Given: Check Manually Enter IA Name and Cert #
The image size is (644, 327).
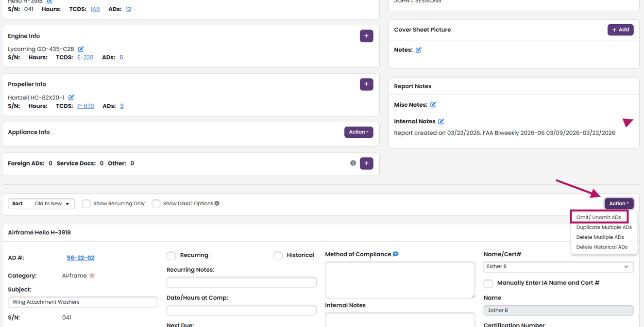Looking at the screenshot, I should click(x=488, y=283).
